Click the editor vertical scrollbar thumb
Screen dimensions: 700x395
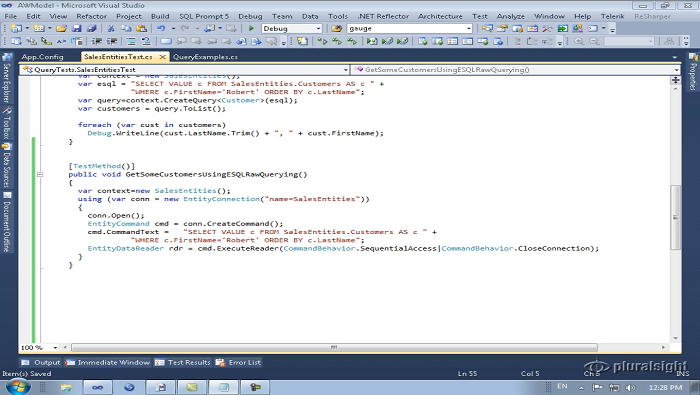675,217
